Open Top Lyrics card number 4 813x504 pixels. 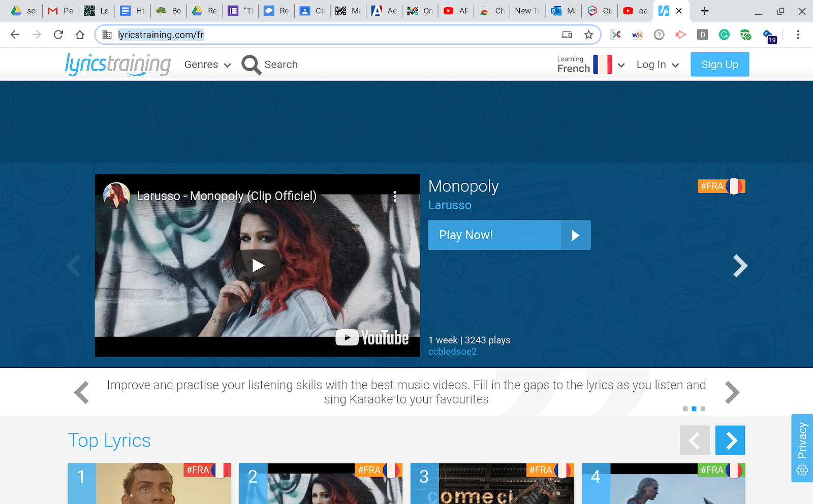[663, 484]
